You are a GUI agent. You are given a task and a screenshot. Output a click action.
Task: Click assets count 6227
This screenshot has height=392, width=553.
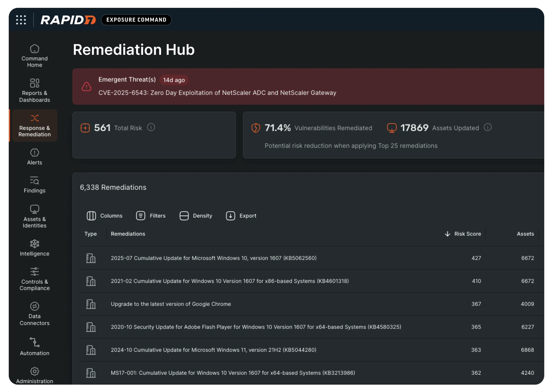click(527, 327)
